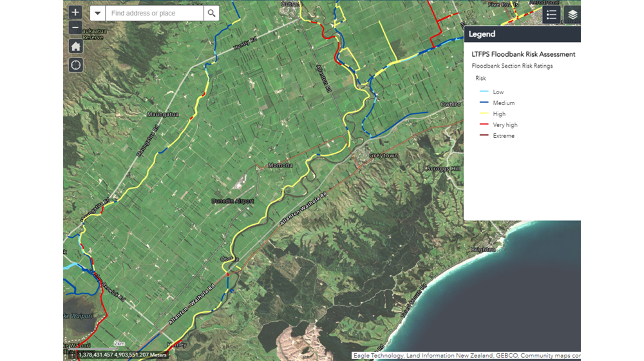This screenshot has width=644, height=361.
Task: Select the coordinate readout in the status bar
Action: tap(122, 355)
